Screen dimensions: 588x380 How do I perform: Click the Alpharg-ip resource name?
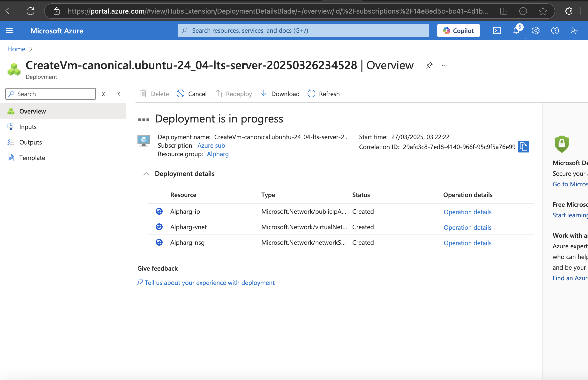pyautogui.click(x=185, y=212)
